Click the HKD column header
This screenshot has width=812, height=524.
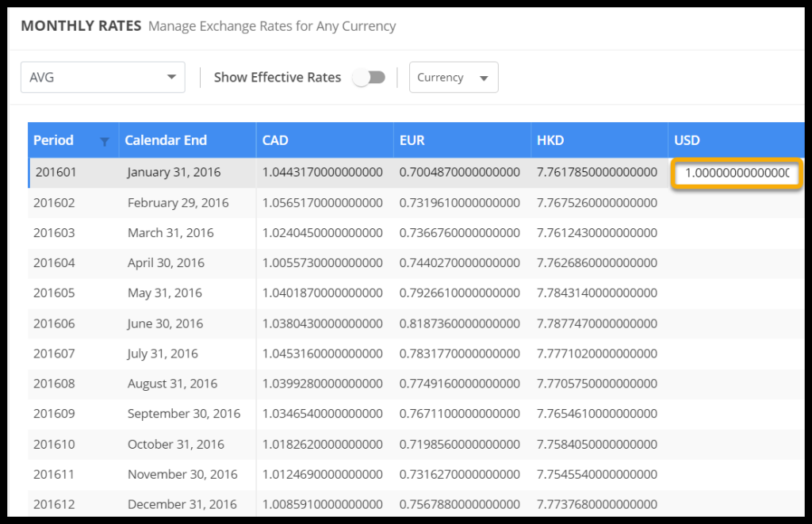point(550,140)
